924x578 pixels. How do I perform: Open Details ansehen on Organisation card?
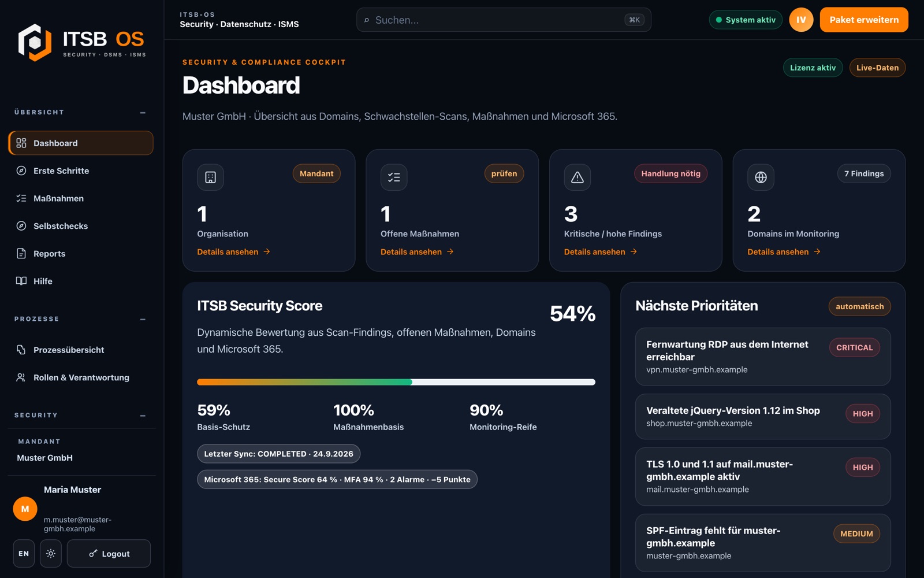[x=234, y=252]
